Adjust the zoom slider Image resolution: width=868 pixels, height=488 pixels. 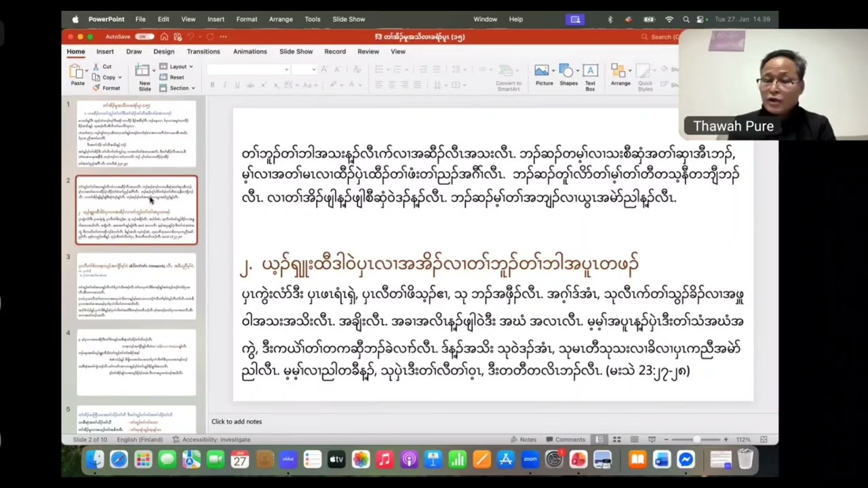696,439
